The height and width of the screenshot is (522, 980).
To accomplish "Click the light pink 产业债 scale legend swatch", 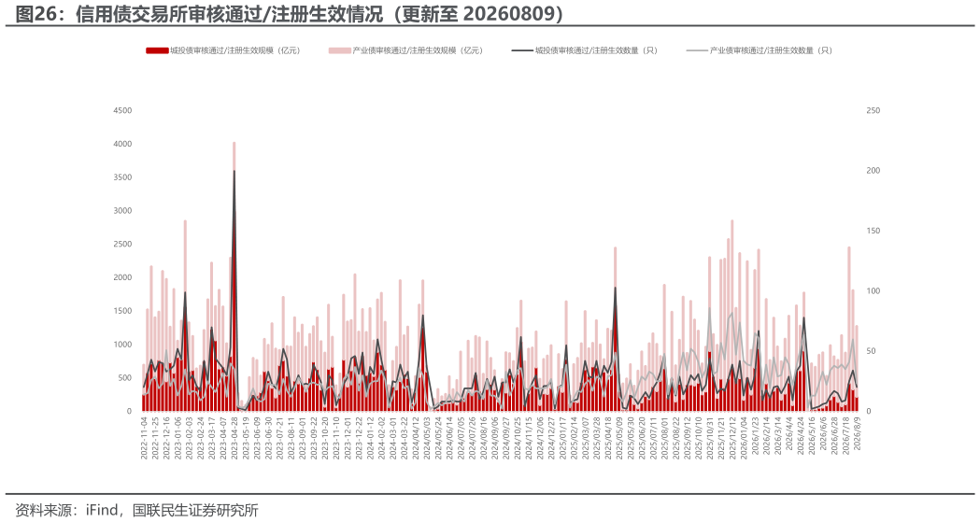I will click(339, 50).
